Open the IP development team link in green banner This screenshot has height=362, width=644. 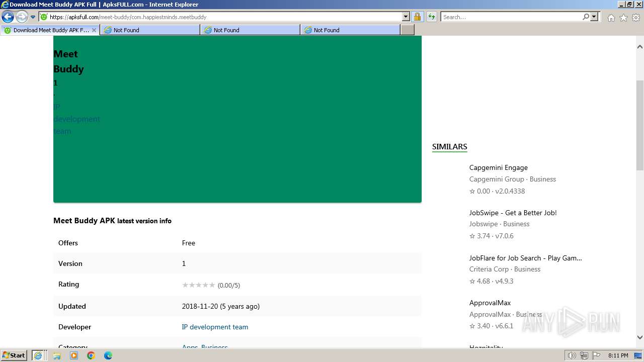[76, 119]
